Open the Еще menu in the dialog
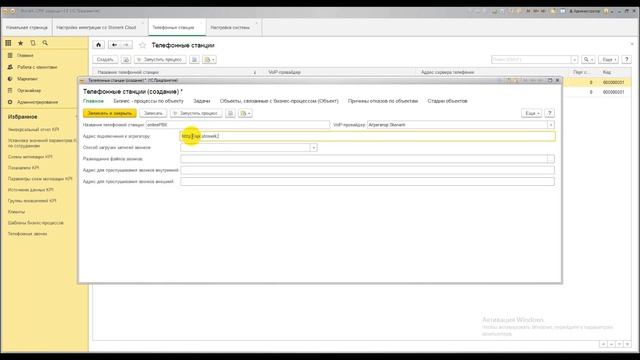 click(531, 113)
